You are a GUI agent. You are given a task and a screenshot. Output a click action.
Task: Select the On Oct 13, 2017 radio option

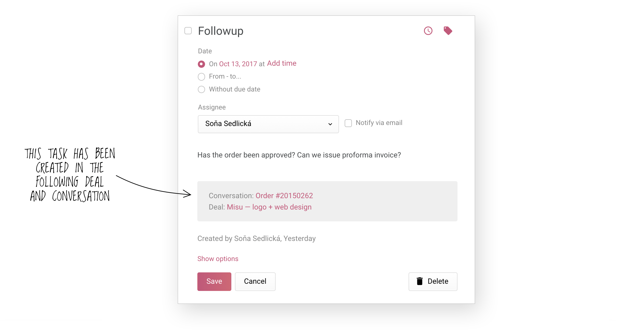[x=201, y=64]
